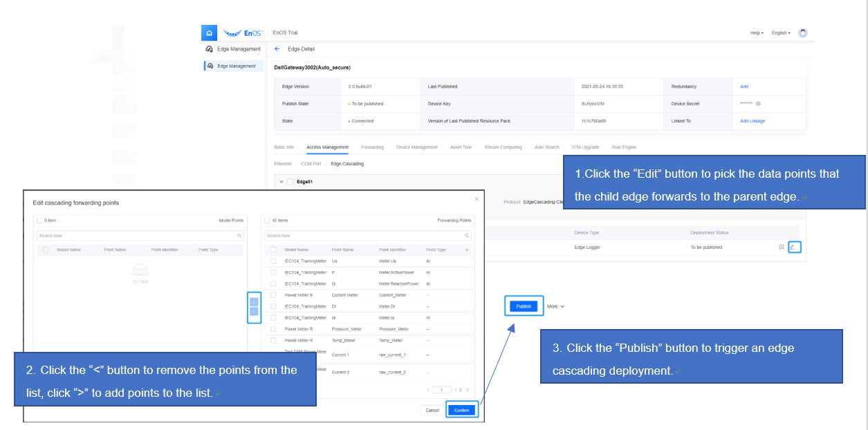This screenshot has height=430, width=868.
Task: Click the Edit pencil icon for Edge Logger
Action: pos(793,247)
